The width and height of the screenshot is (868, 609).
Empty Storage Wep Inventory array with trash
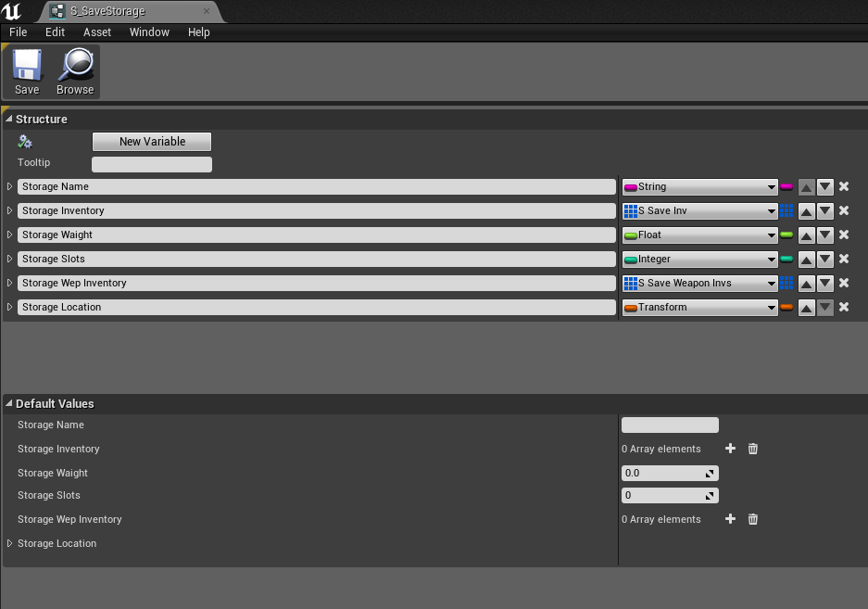click(x=753, y=519)
